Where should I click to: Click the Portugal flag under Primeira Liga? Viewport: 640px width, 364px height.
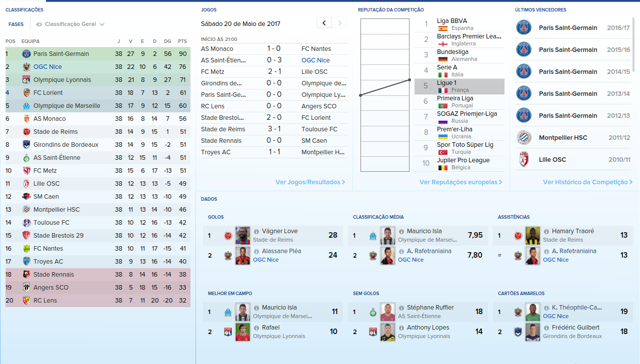click(x=442, y=106)
